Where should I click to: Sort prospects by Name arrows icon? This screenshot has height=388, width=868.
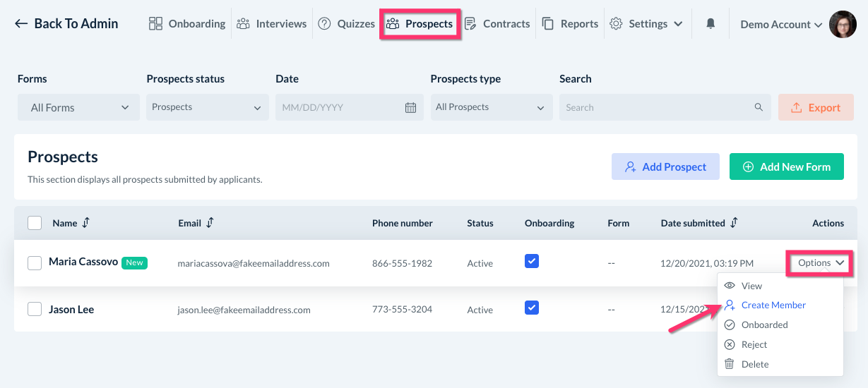(x=86, y=223)
